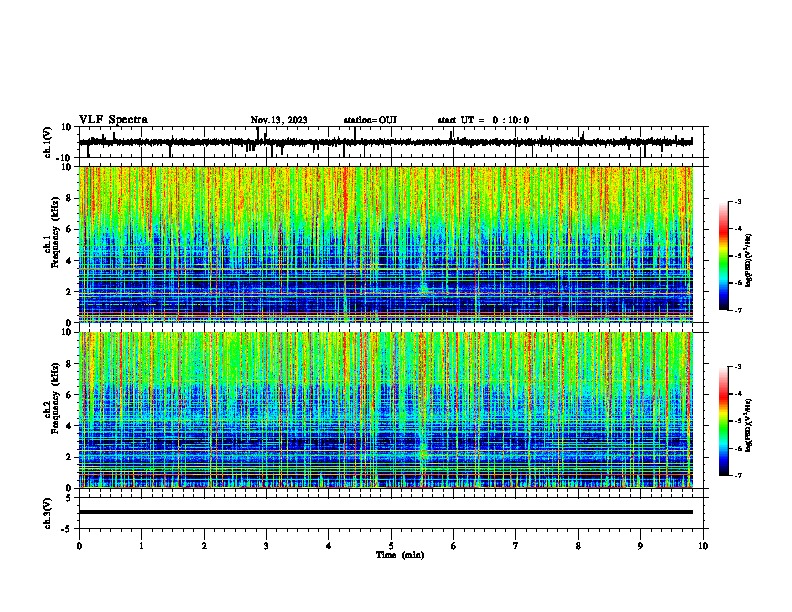Click tick label "6" on the Time axis
Viewport: 792px width, 612px height.
click(454, 546)
